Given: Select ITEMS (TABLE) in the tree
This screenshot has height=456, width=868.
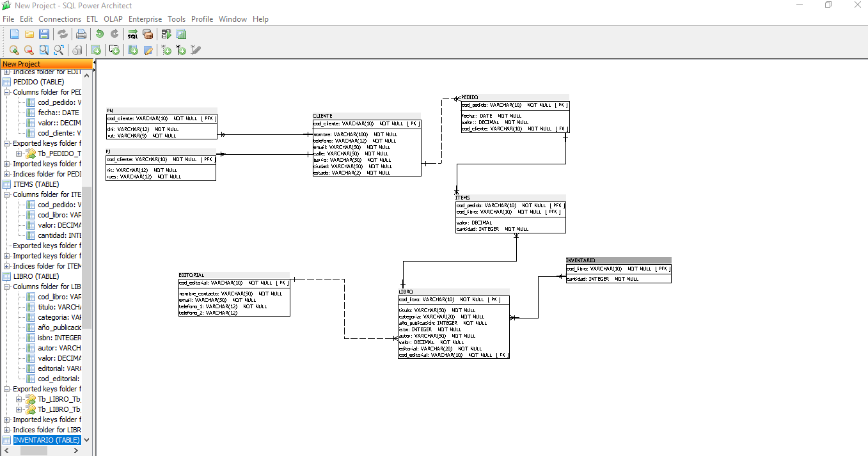Looking at the screenshot, I should (x=36, y=184).
